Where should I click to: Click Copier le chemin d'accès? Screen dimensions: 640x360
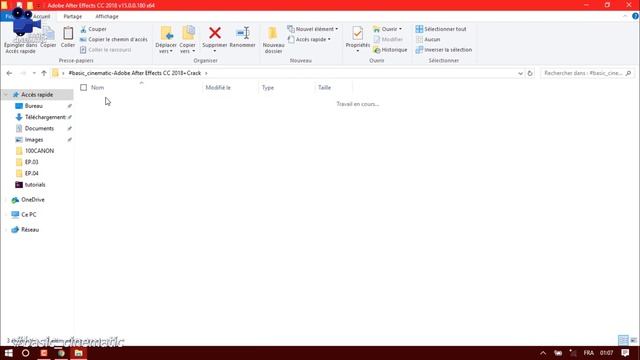tap(113, 39)
